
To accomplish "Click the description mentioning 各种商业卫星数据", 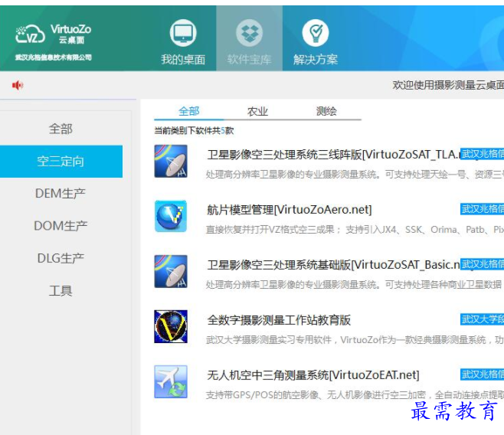I will point(355,285).
